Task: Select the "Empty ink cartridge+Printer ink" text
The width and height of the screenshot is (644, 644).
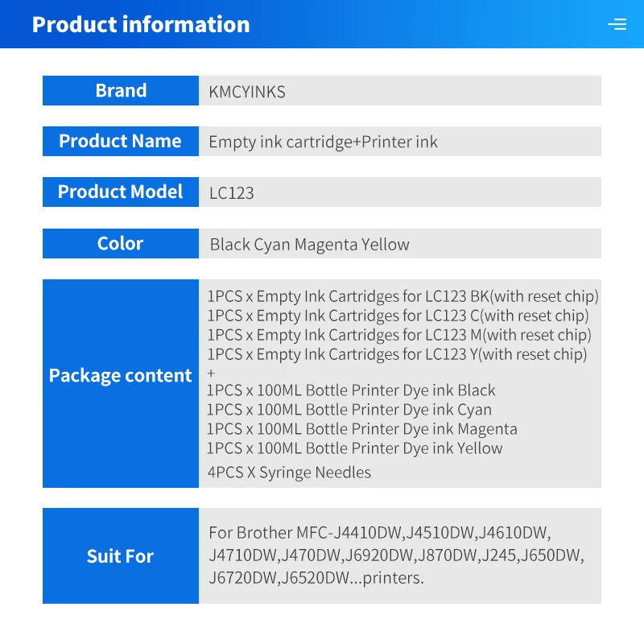Action: click(x=323, y=142)
